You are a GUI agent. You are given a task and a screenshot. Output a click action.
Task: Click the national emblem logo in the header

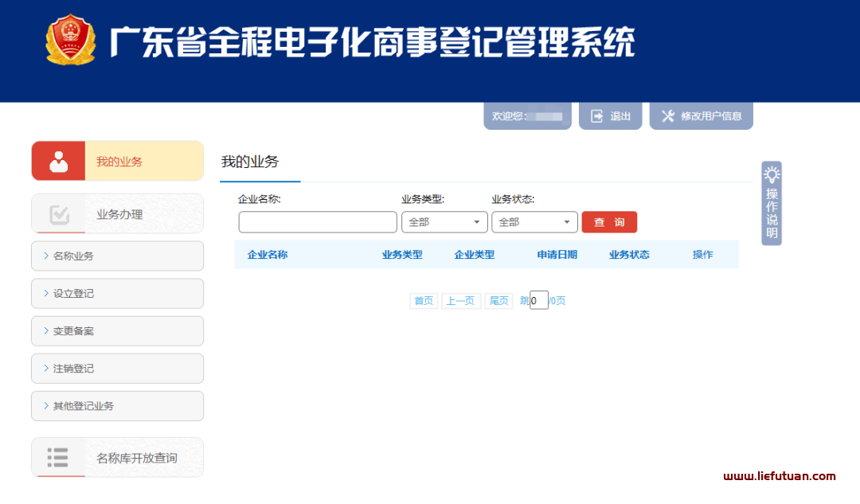[71, 39]
